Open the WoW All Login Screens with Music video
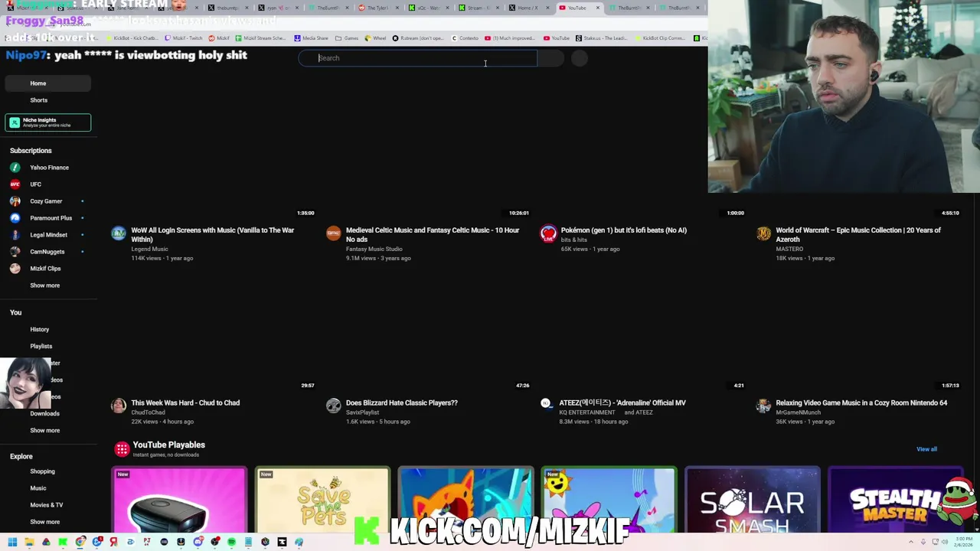Image resolution: width=980 pixels, height=551 pixels. 213,235
